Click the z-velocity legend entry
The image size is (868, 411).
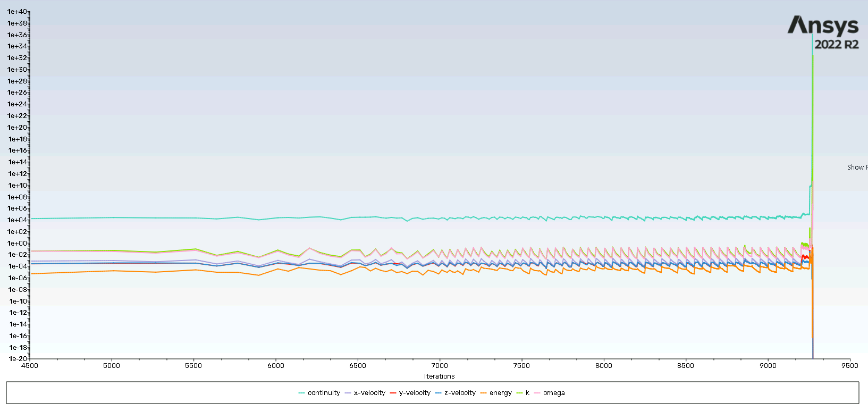456,393
